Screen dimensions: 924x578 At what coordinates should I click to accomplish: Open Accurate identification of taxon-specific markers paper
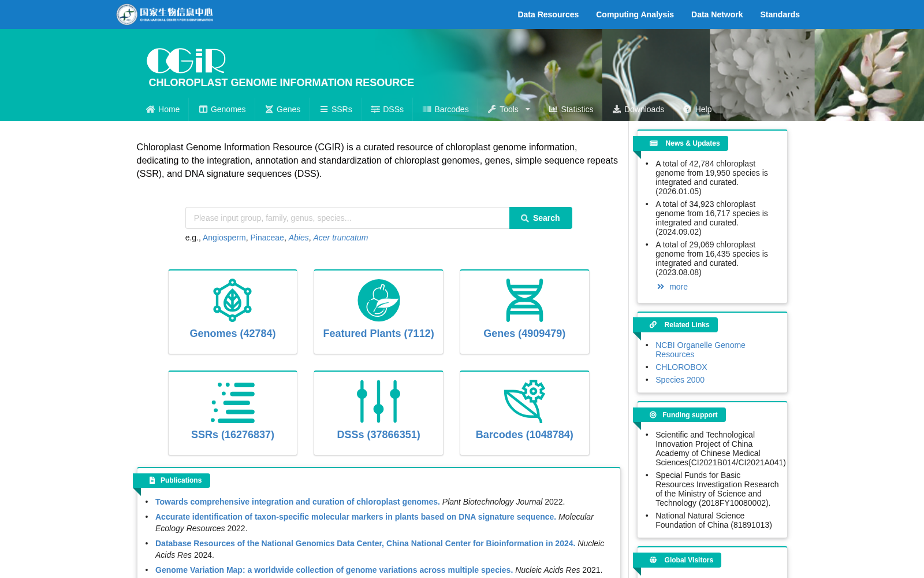[356, 517]
